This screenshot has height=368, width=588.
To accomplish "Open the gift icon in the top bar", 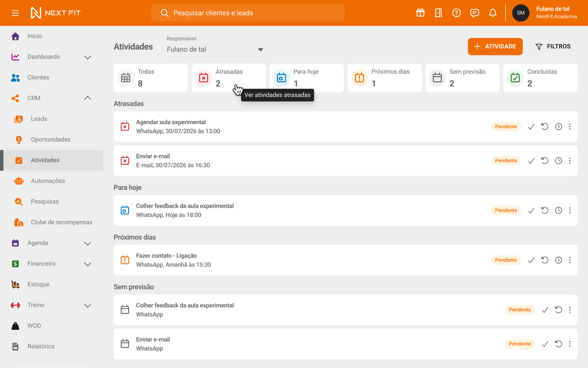I will point(420,13).
